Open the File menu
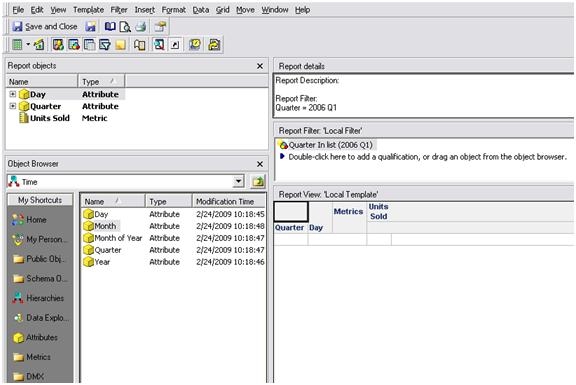The height and width of the screenshot is (385, 576). (x=18, y=10)
